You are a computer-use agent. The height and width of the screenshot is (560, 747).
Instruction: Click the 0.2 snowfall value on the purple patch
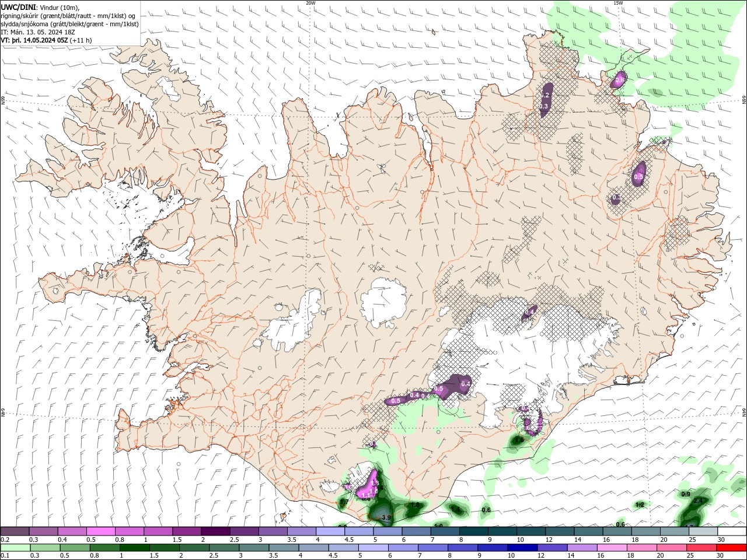pos(546,95)
